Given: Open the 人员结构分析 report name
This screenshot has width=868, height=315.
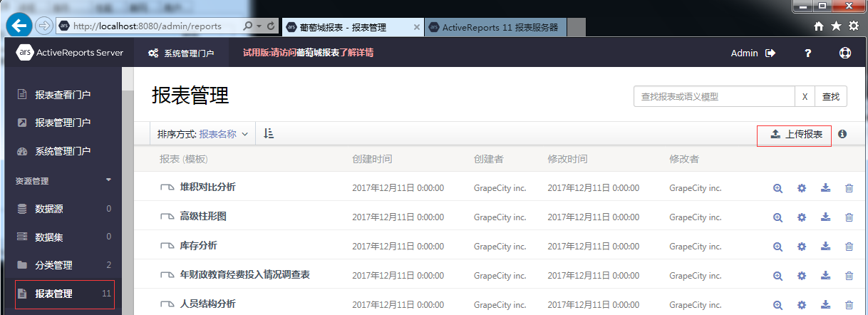Looking at the screenshot, I should coord(207,304).
